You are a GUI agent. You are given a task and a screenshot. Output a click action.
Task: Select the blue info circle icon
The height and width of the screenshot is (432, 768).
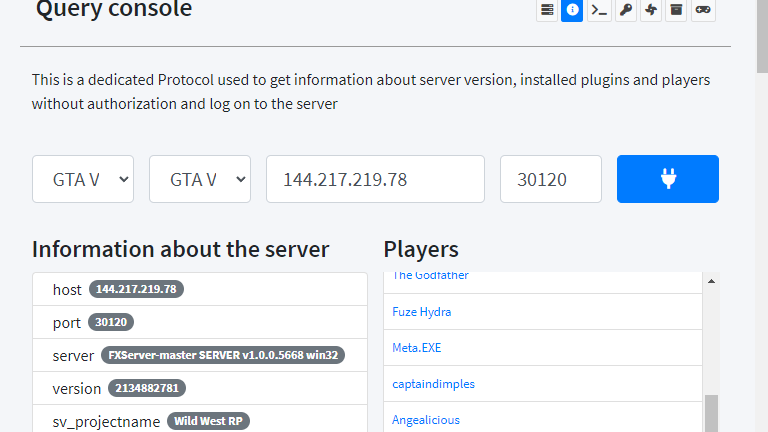[x=572, y=10]
